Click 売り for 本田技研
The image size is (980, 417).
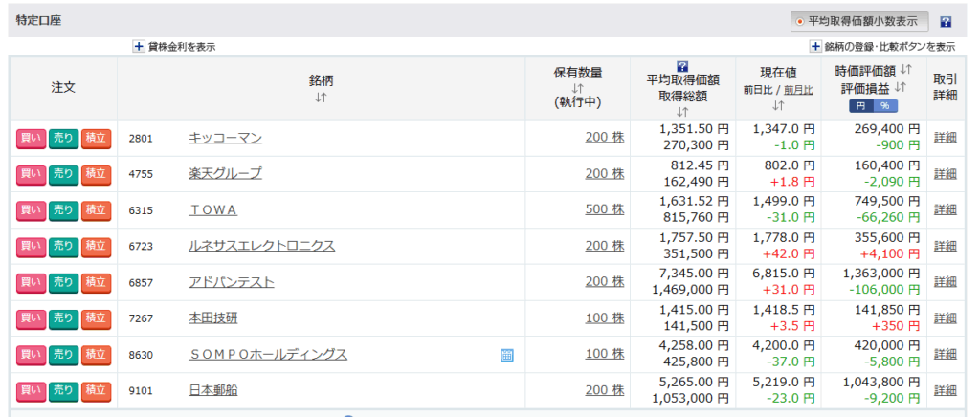(x=63, y=318)
